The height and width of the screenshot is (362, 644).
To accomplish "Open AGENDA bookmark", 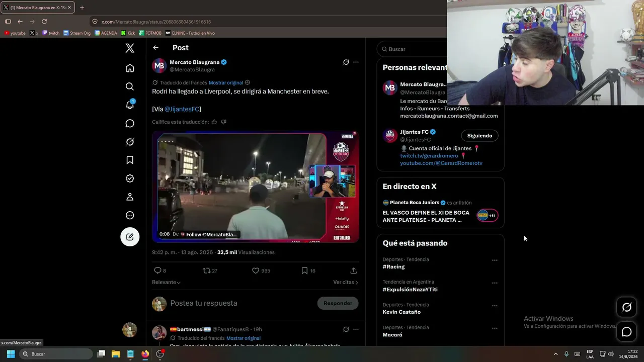I will pyautogui.click(x=106, y=33).
